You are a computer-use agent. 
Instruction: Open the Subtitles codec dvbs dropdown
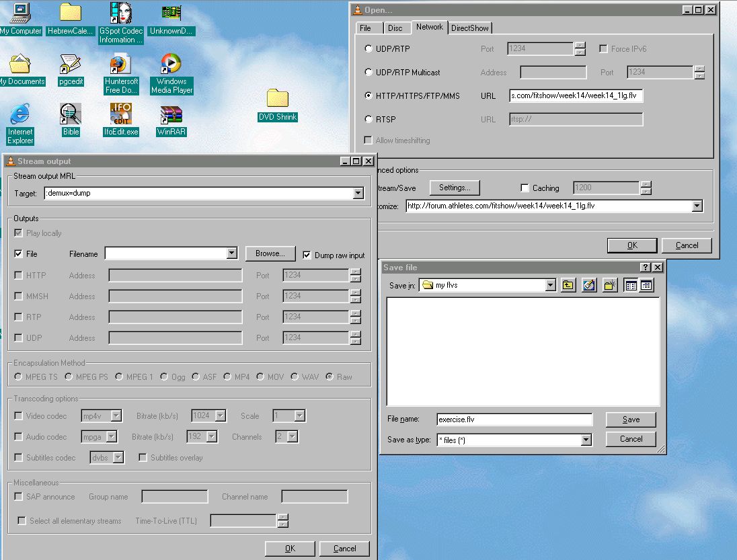point(118,458)
